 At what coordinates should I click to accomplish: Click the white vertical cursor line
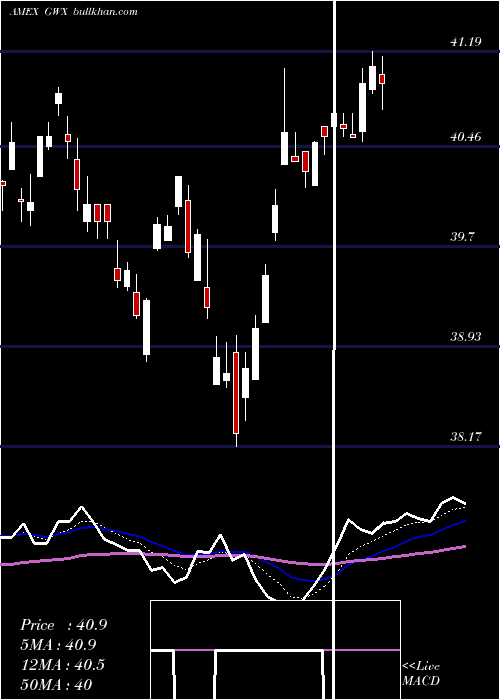coord(333,350)
